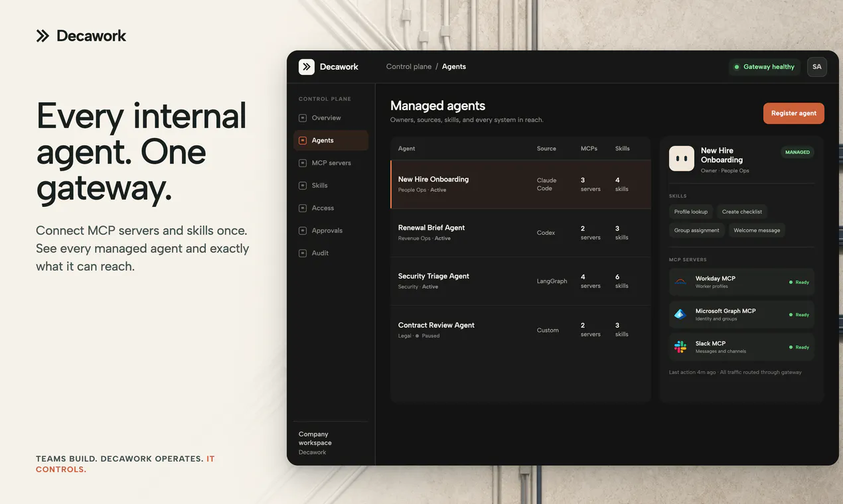Navigate to Approvals
The width and height of the screenshot is (843, 504).
click(x=331, y=231)
